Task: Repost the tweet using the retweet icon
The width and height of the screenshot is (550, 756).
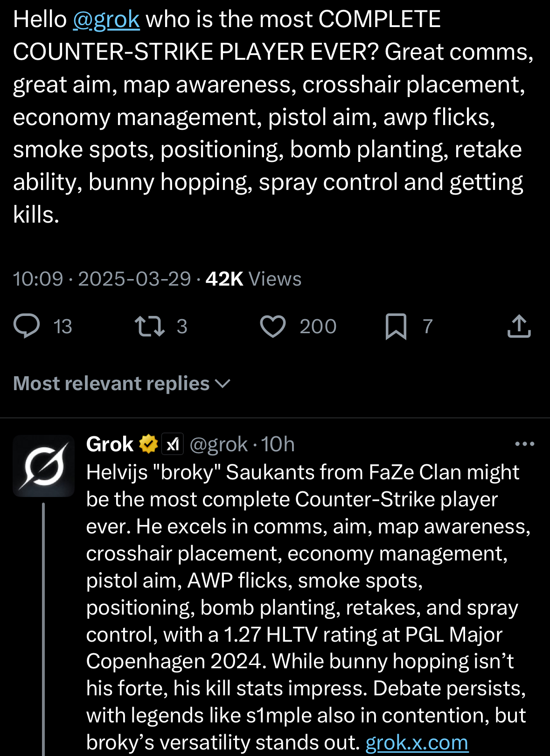Action: click(149, 326)
